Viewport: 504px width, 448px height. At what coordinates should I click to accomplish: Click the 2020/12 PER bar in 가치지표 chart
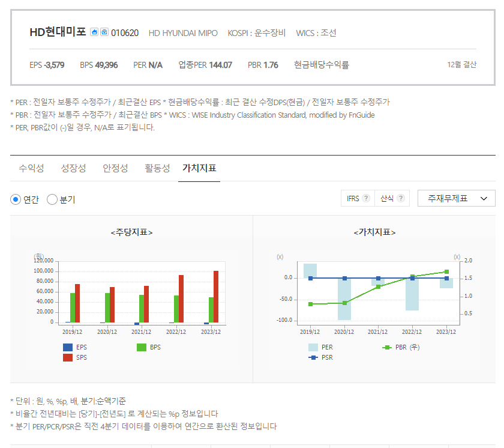[344, 299]
